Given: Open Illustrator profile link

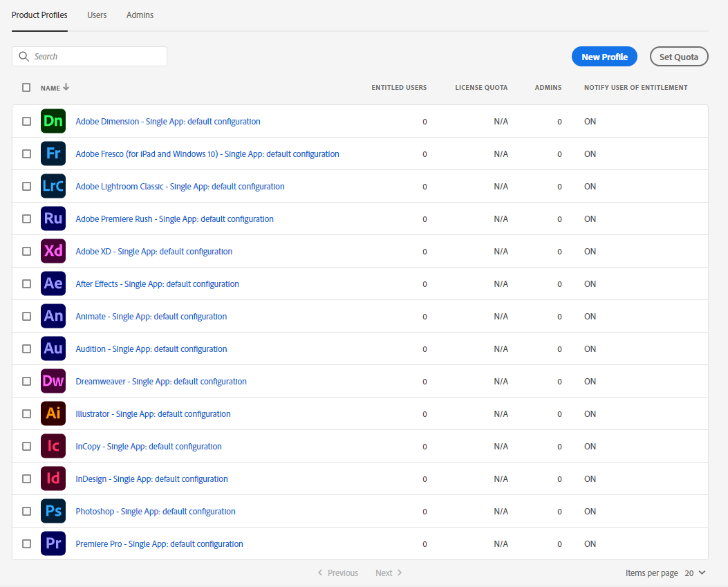Looking at the screenshot, I should 153,413.
